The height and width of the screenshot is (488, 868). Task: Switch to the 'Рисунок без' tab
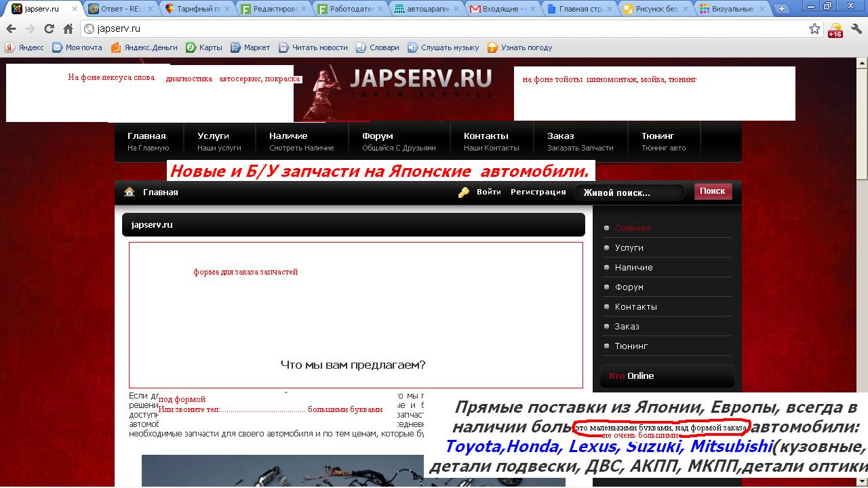coord(658,9)
